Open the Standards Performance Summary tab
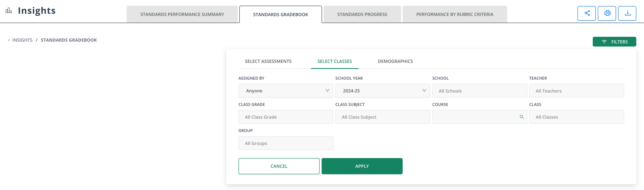 coord(182,15)
